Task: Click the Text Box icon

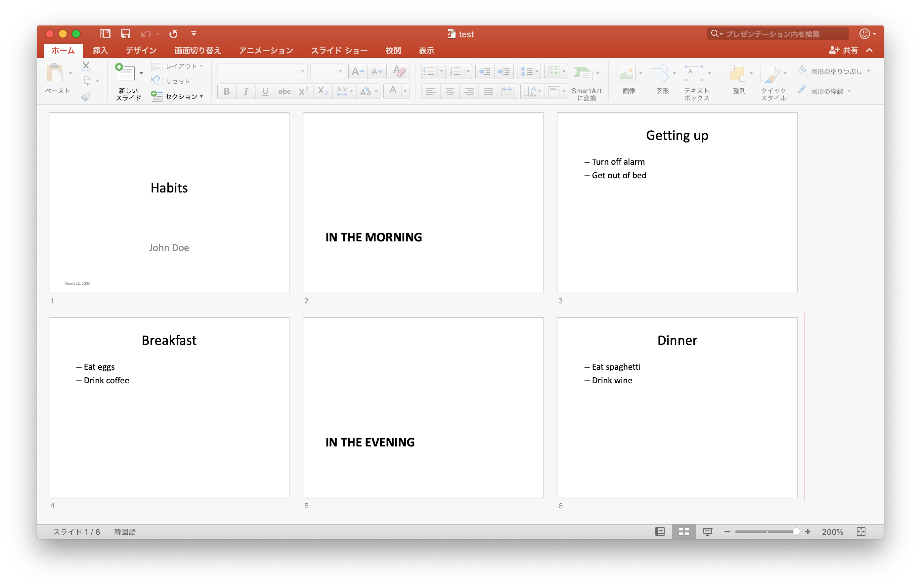Action: pos(693,74)
